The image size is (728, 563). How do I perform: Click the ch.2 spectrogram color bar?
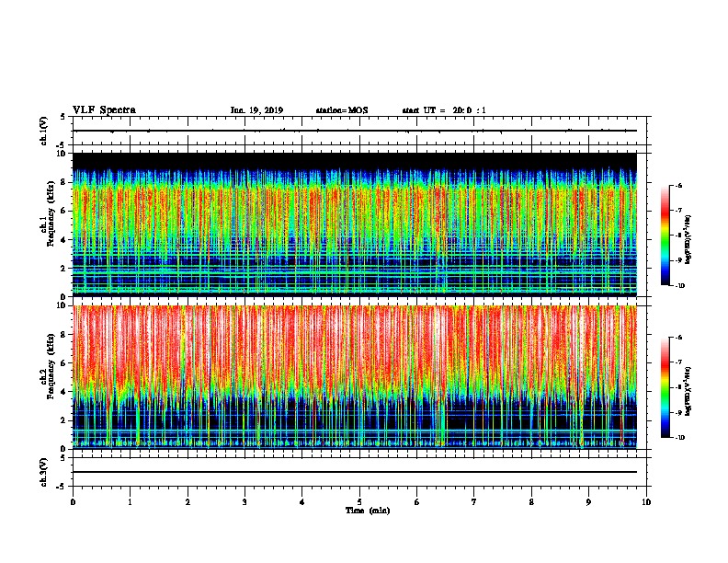[665, 387]
